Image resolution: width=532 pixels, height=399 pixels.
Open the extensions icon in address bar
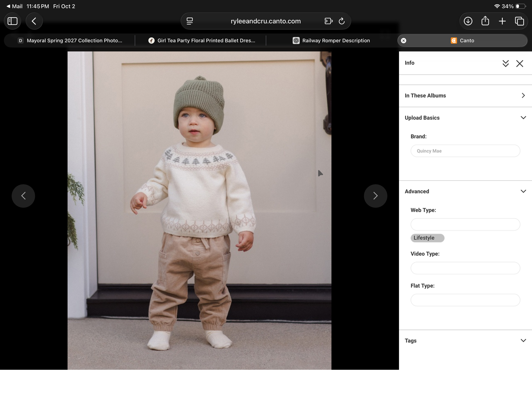(x=329, y=21)
